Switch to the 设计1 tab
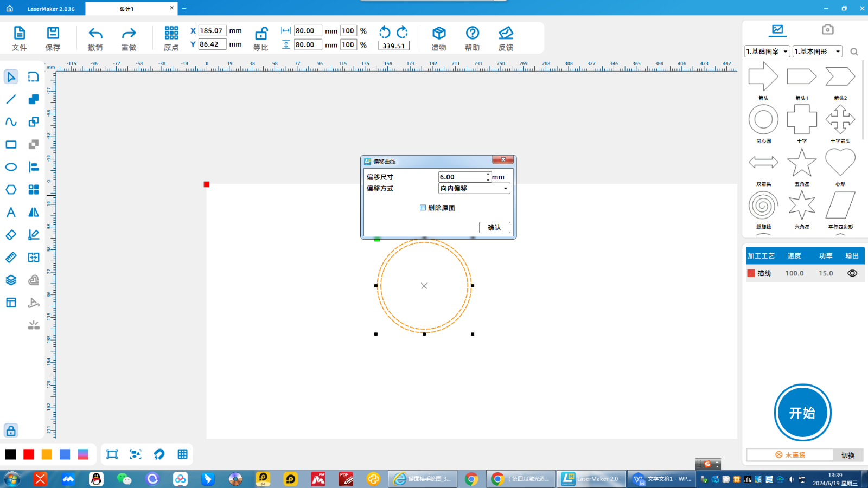868x488 pixels. (x=126, y=9)
